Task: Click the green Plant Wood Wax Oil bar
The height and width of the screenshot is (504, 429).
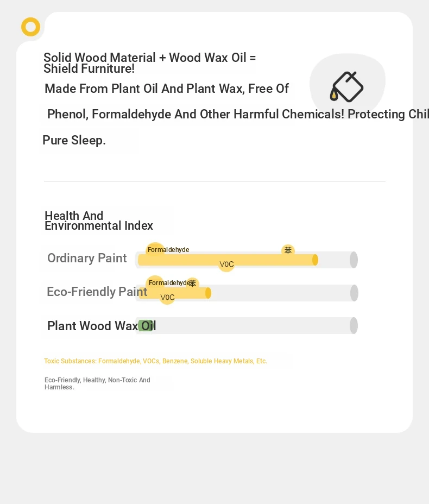Action: 146,326
